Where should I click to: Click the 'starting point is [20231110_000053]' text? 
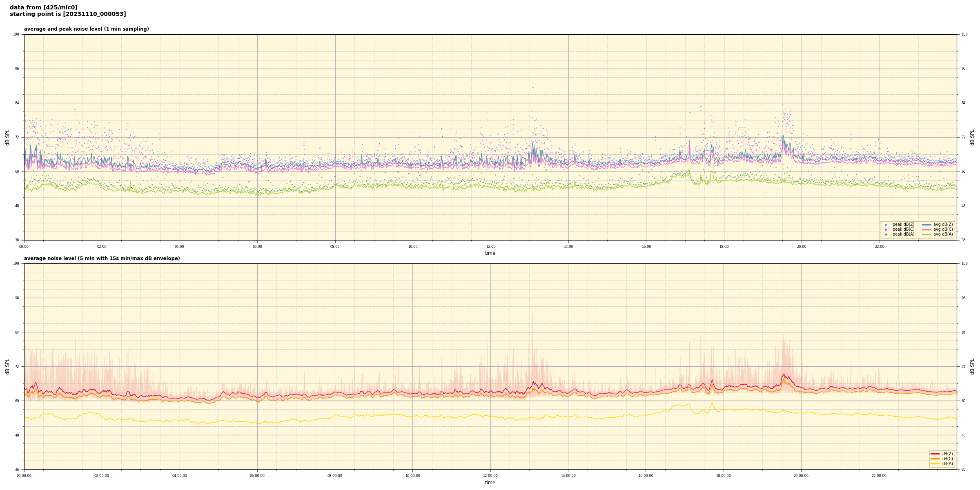[x=68, y=14]
